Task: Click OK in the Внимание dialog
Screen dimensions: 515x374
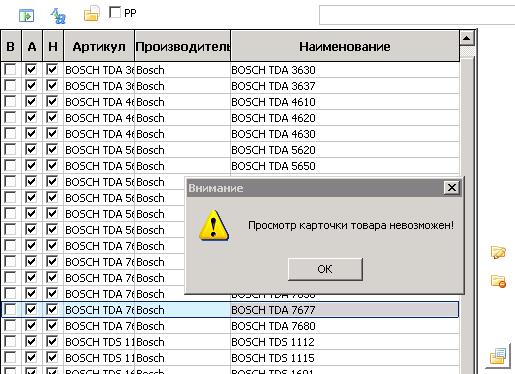Action: 325,269
